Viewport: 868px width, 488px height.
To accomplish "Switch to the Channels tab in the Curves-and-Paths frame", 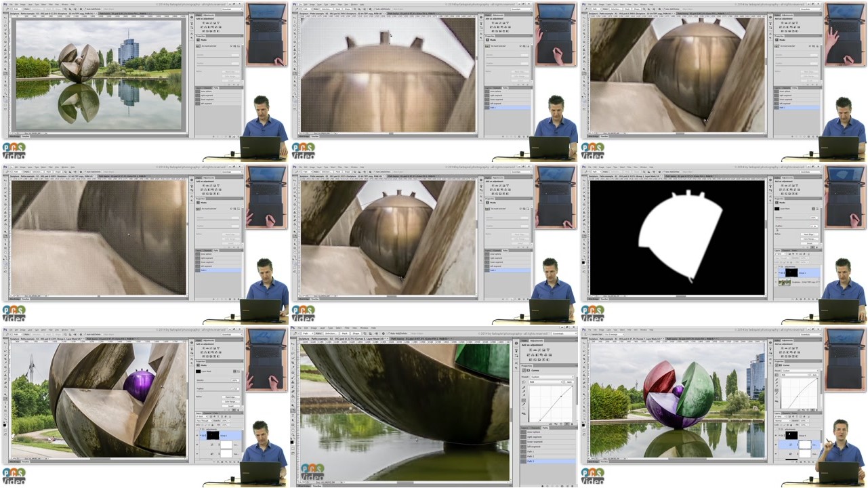I will tap(535, 428).
